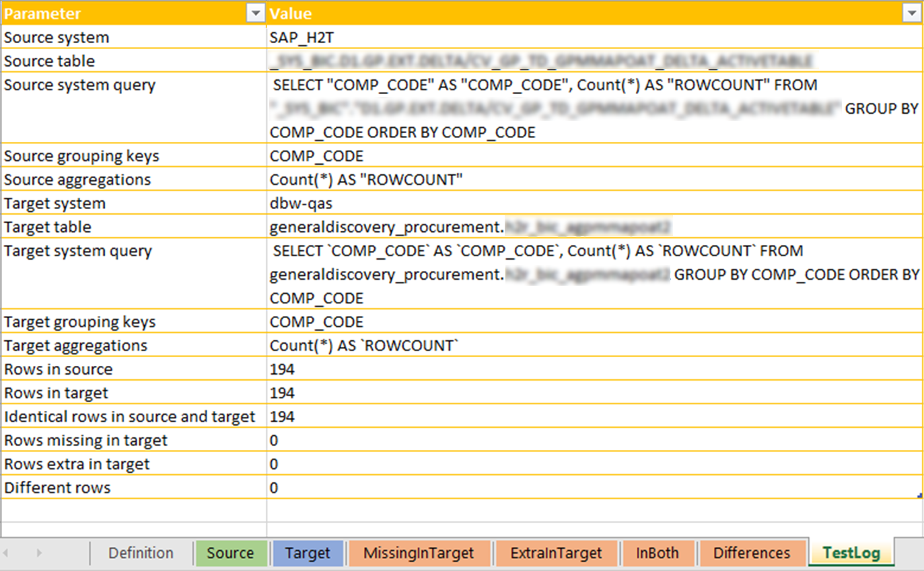Select the Target aggregations label cell
Image resolution: width=924 pixels, height=571 pixels.
pos(134,345)
